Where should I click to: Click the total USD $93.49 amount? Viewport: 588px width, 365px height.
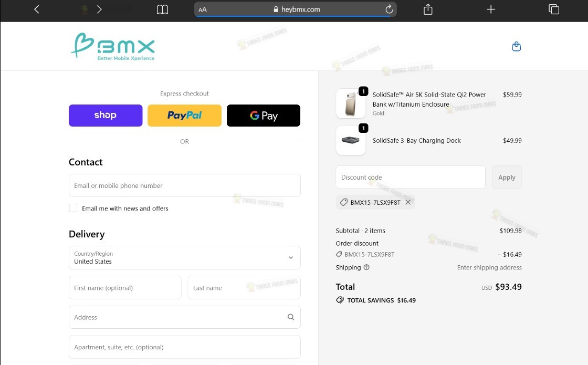[501, 287]
